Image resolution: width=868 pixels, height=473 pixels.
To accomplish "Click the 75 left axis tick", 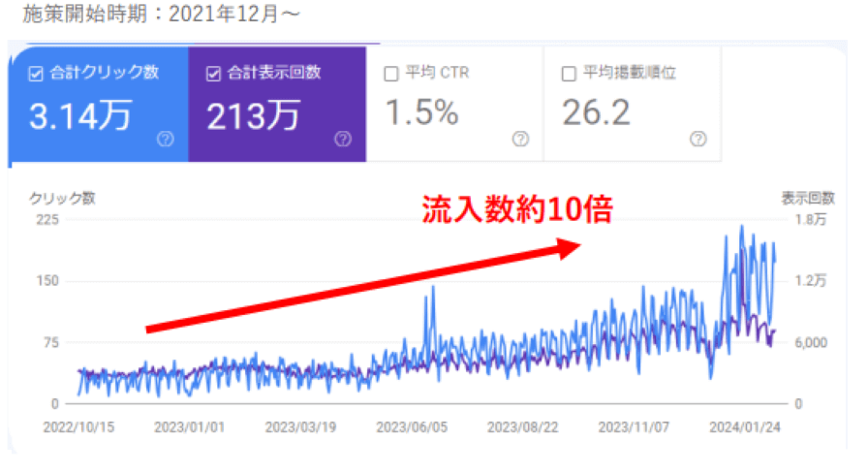I will 51,342.
